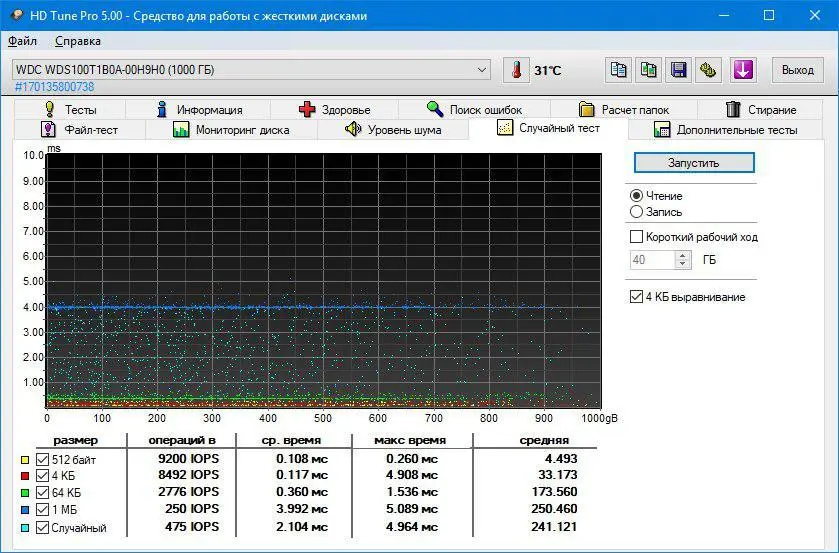839x553 pixels.
Task: Open the Тесты tab
Action: pos(70,110)
